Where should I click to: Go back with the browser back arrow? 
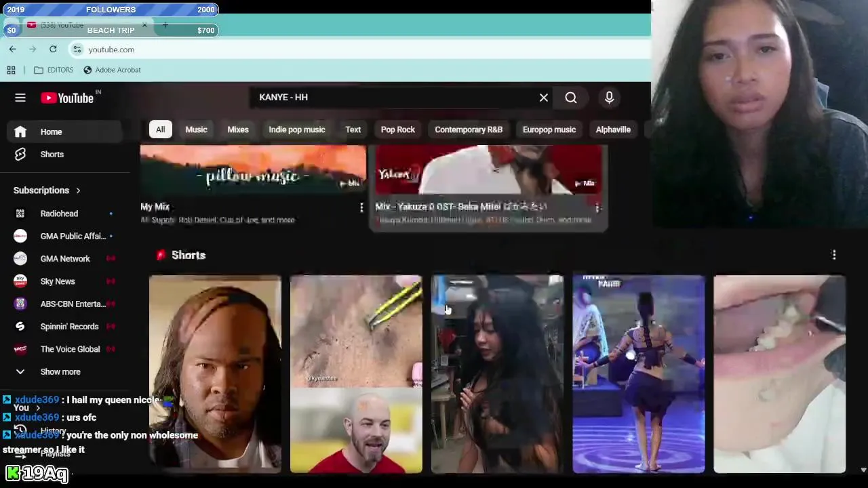pyautogui.click(x=12, y=49)
